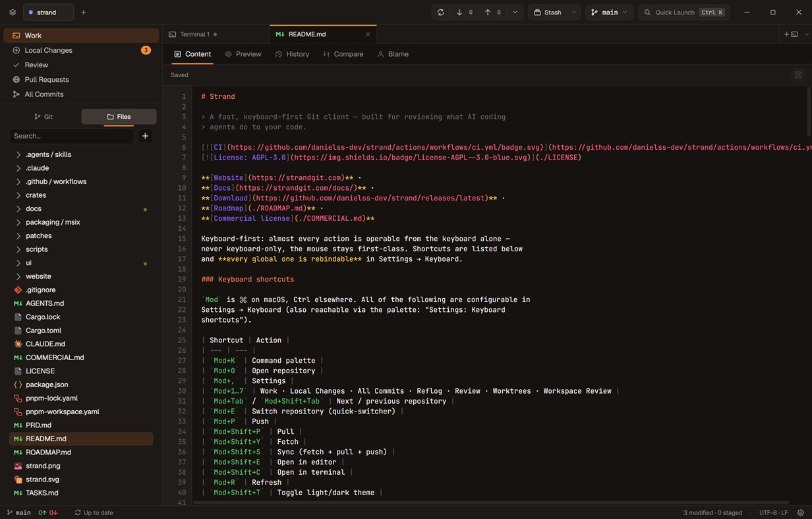
Task: Click the 3 modified · 0 staged status
Action: click(713, 512)
